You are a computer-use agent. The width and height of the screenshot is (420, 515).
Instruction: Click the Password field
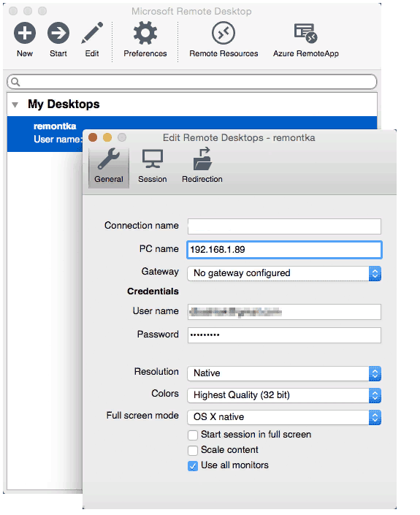point(284,335)
